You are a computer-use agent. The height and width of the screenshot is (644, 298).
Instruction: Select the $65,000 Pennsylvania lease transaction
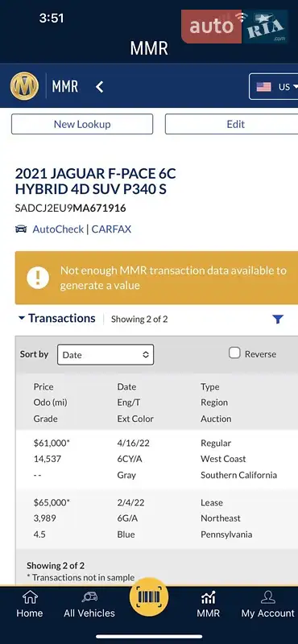pyautogui.click(x=156, y=518)
